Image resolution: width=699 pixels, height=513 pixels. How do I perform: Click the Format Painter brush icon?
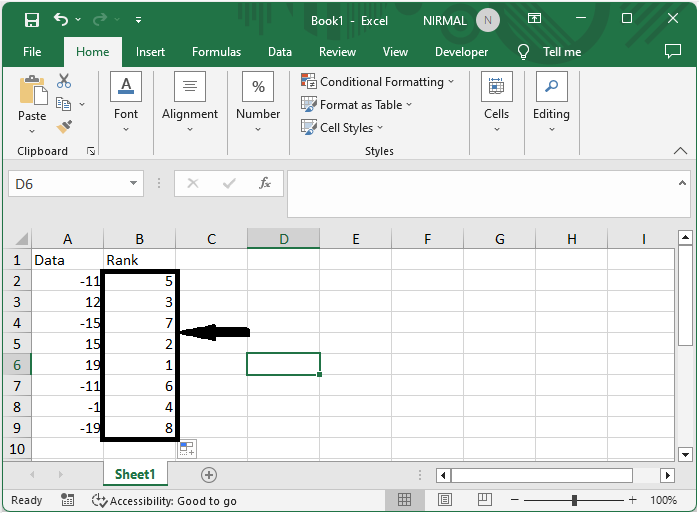coord(64,127)
